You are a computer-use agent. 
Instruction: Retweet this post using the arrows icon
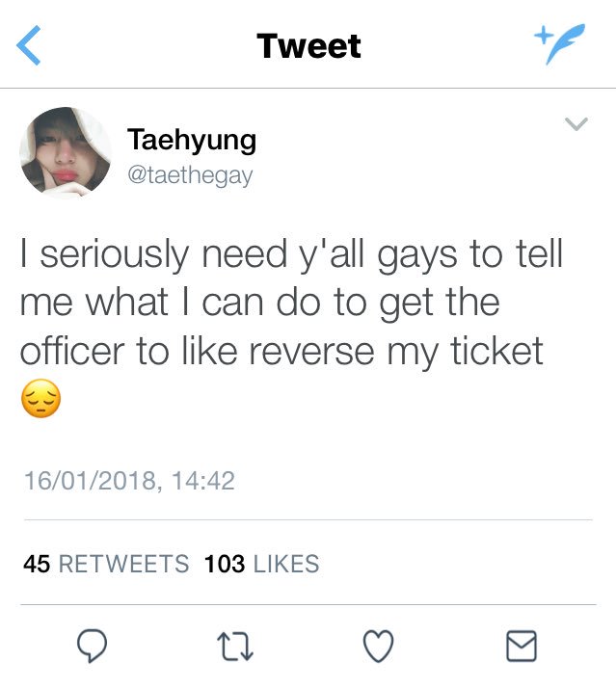pos(235,647)
